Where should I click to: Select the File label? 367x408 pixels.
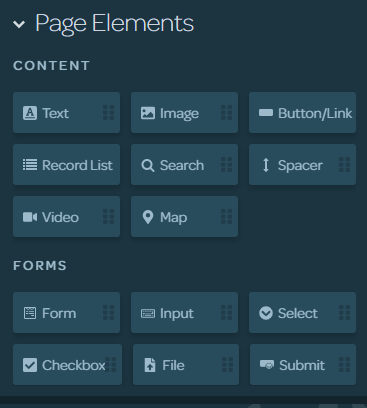tap(173, 365)
